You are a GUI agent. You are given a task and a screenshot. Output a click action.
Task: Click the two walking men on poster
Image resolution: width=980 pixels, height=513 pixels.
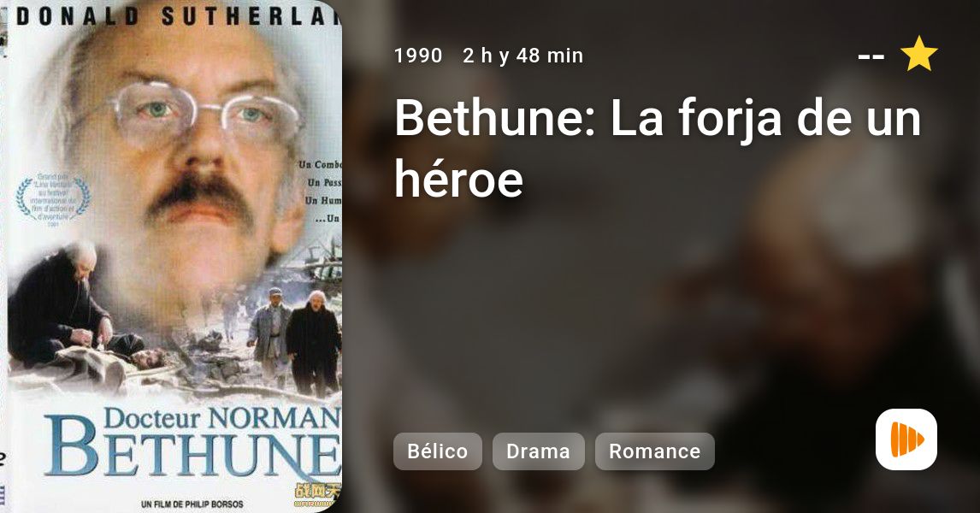click(294, 340)
